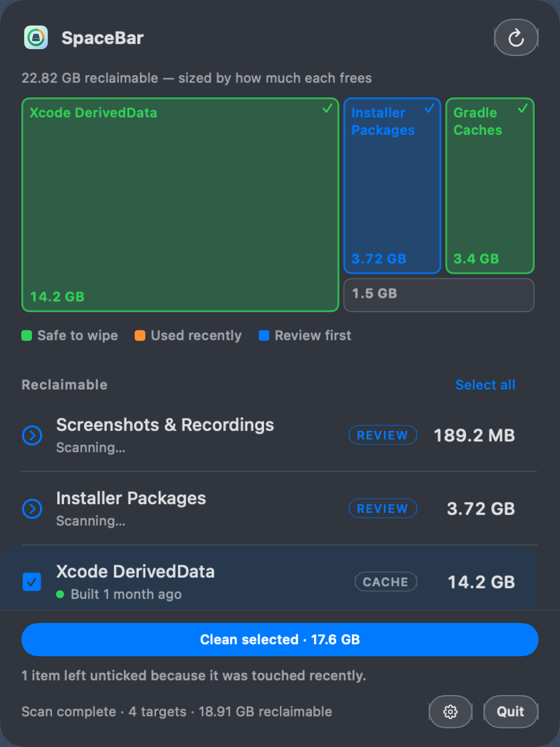Click 'Built 1 month ago' text
Screen dimensions: 560x747
tap(126, 594)
